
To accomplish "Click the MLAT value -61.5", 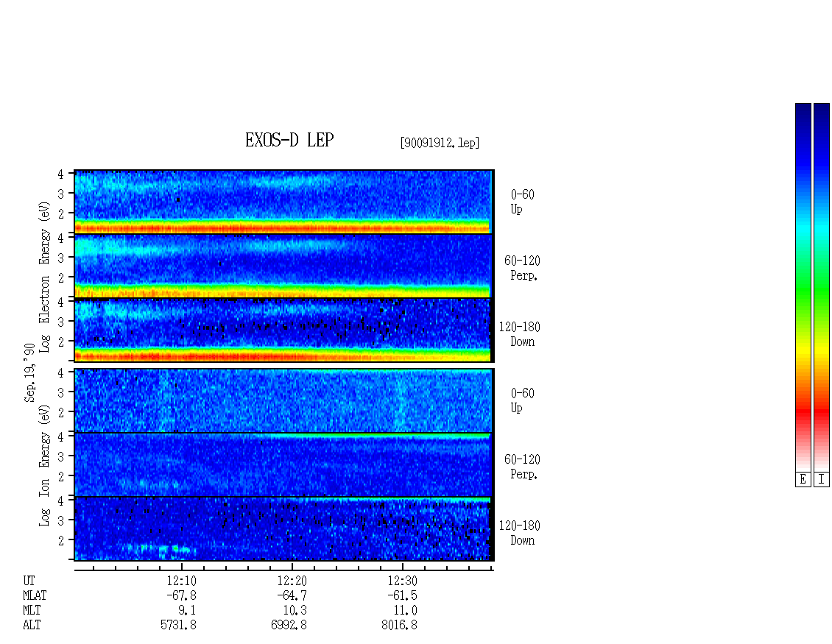I will 402,595.
